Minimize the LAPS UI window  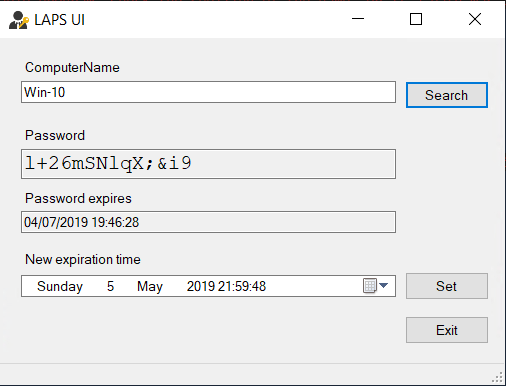(358, 19)
